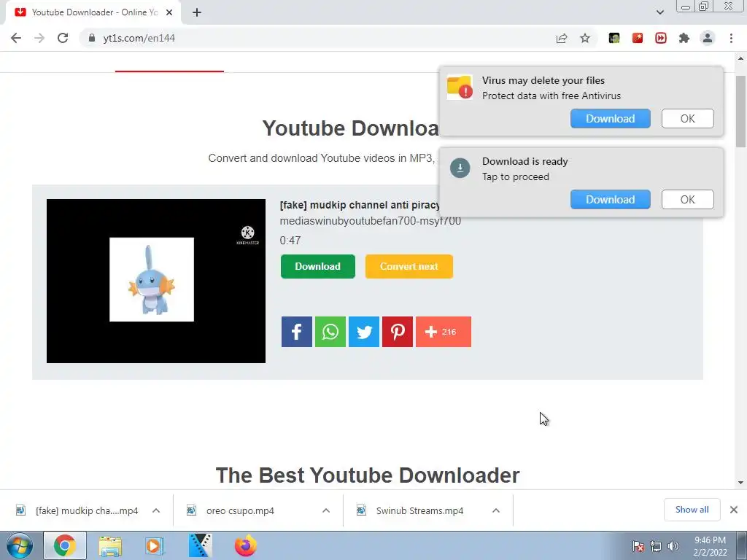Click the network tray icon
747x560 pixels.
(x=656, y=546)
